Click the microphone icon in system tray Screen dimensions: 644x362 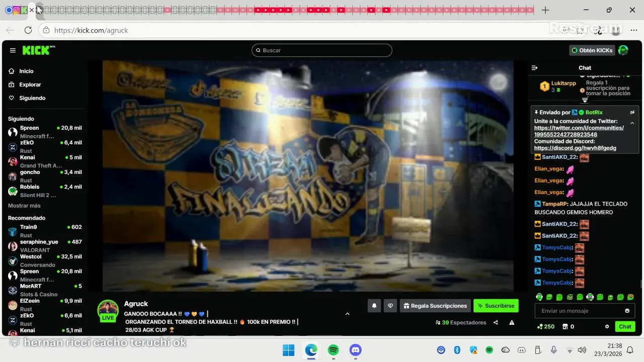click(x=553, y=350)
